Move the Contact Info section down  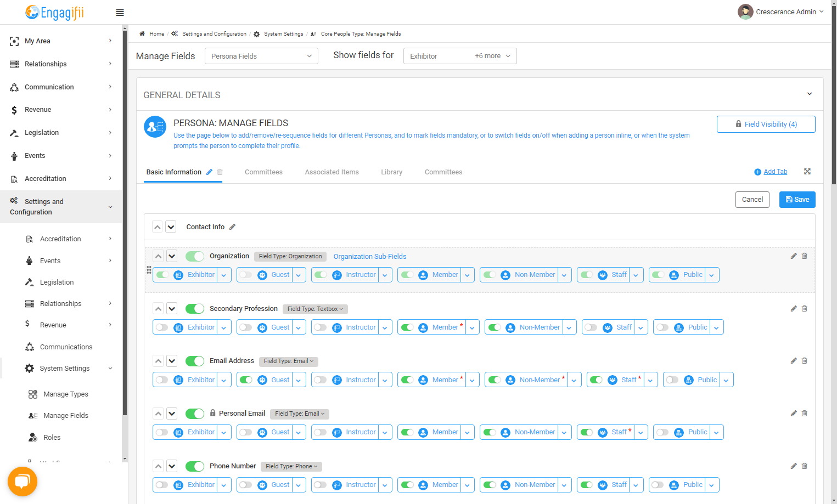tap(171, 227)
